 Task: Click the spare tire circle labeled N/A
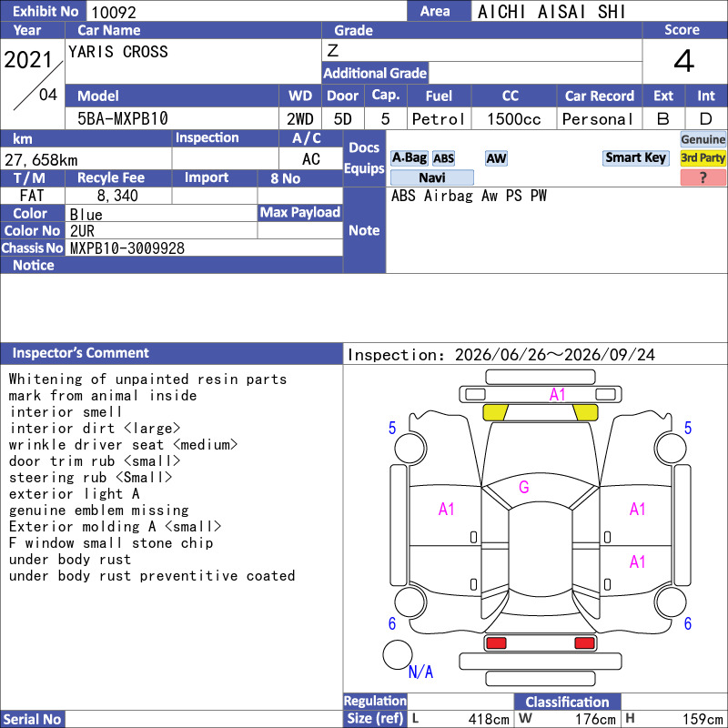pyautogui.click(x=397, y=654)
